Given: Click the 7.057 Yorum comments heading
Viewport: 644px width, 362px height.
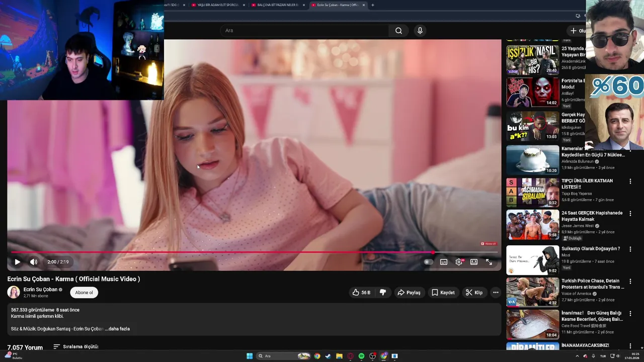Looking at the screenshot, I should [x=25, y=347].
